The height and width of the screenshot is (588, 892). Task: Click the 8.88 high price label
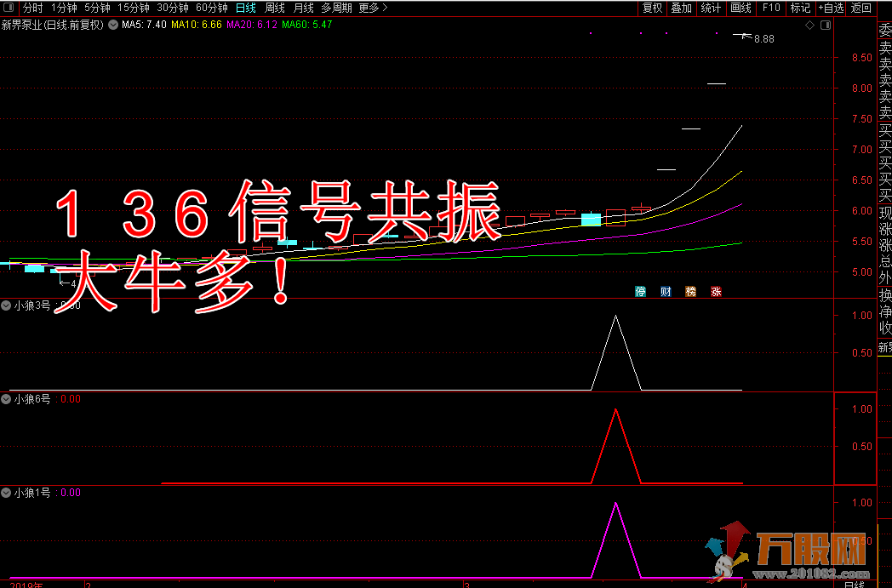pos(764,39)
